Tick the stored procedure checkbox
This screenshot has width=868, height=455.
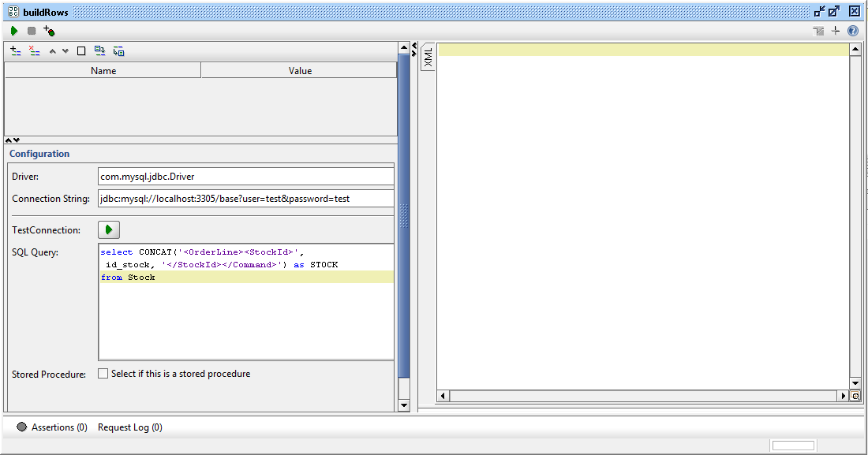103,374
